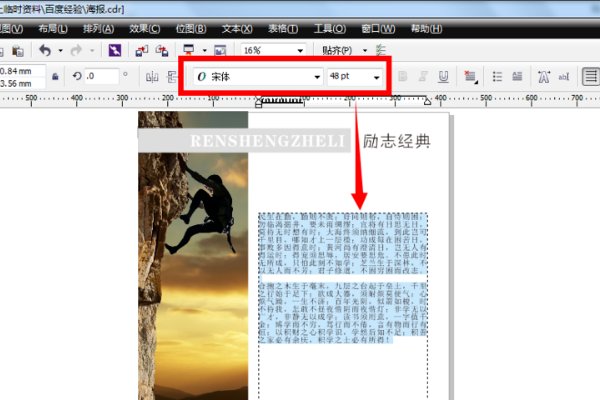Click the Redo arrow
This screenshot has height=400, width=600.
77,50
